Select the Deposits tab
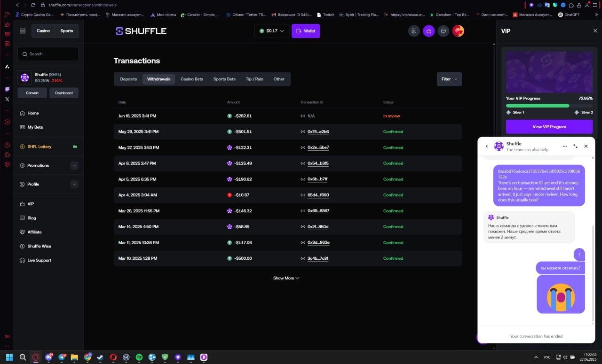This screenshot has height=364, width=602. (128, 79)
